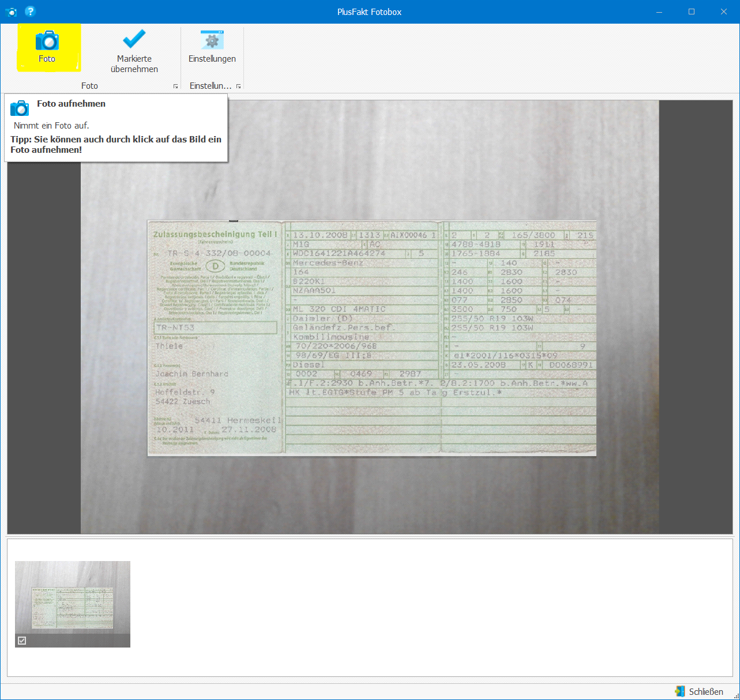Click the window resize grip corner

735,695
